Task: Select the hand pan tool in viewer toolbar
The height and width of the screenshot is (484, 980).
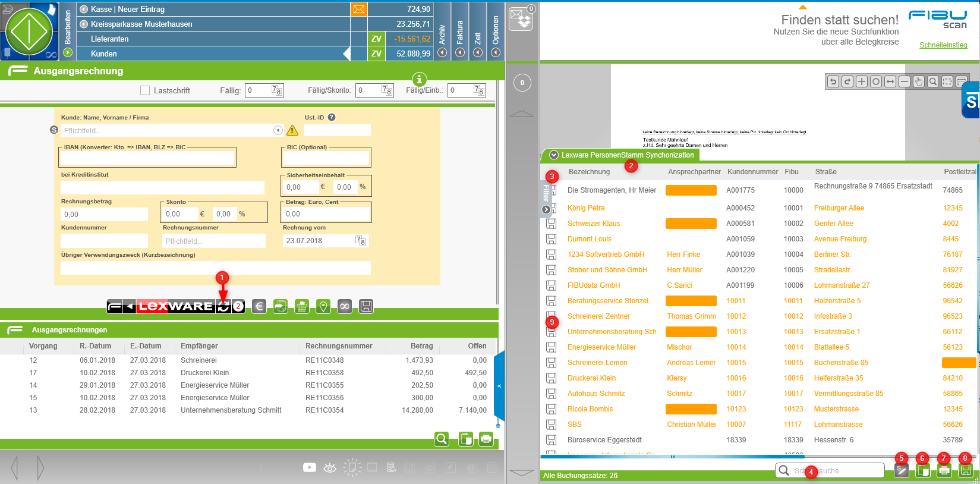Action: point(919,81)
